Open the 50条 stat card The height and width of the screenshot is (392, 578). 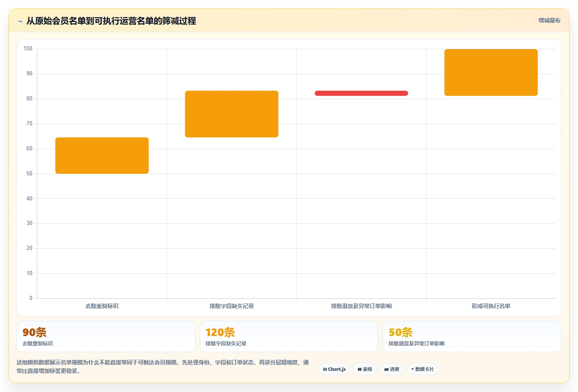point(472,336)
